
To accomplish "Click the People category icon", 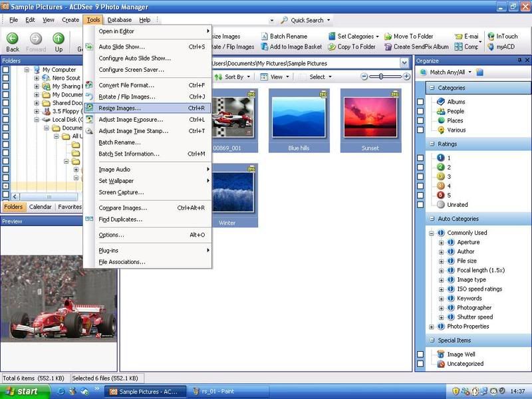I will (441, 111).
